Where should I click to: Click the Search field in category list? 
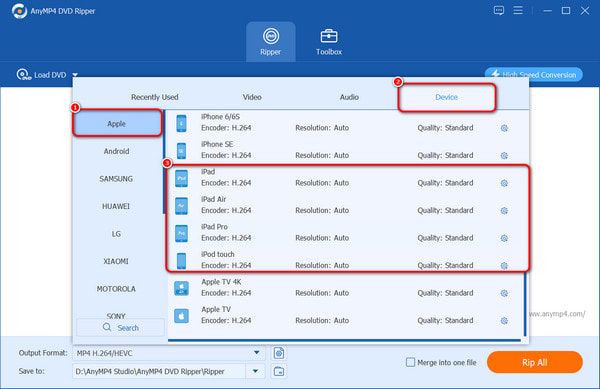[x=121, y=327]
